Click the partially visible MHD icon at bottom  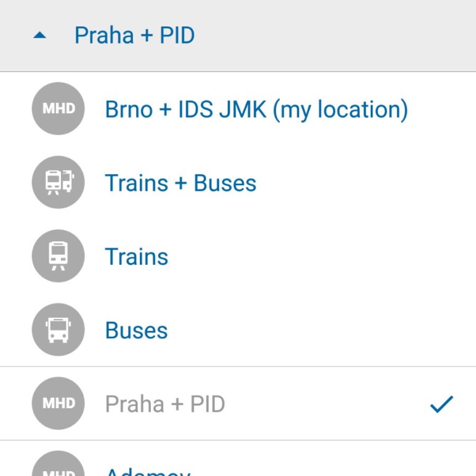tap(58, 464)
